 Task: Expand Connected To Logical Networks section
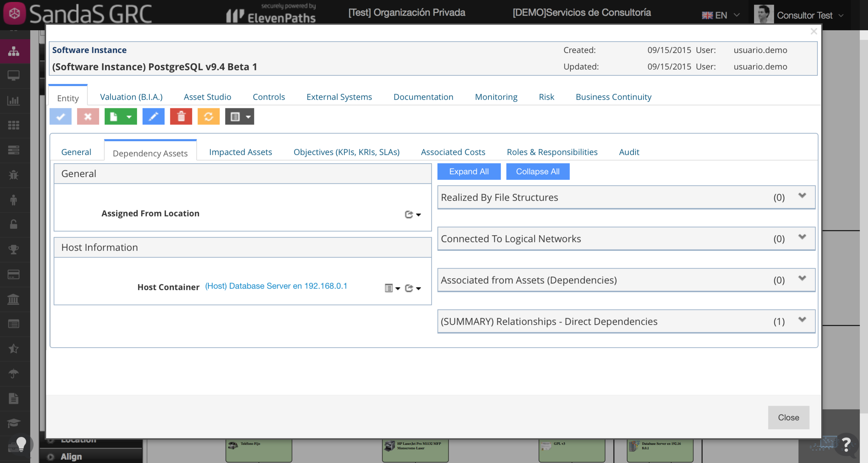pyautogui.click(x=802, y=237)
